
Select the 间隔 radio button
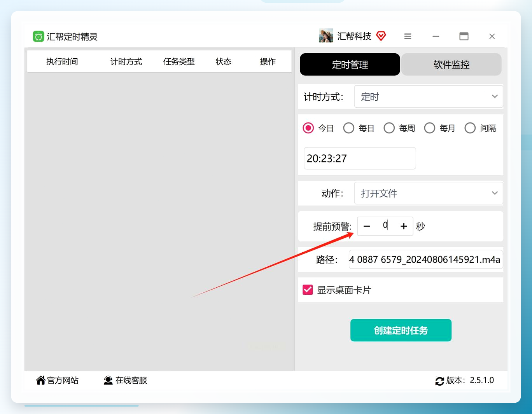pos(470,128)
